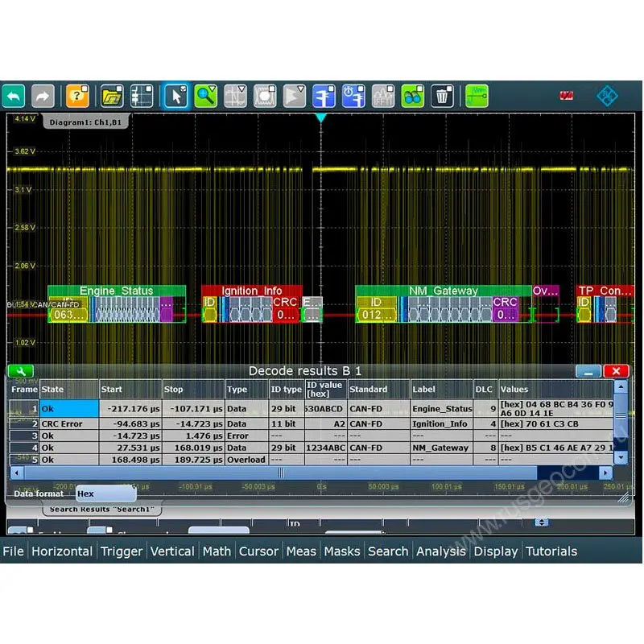
Task: Click the Undo arrow icon
Action: [14, 96]
